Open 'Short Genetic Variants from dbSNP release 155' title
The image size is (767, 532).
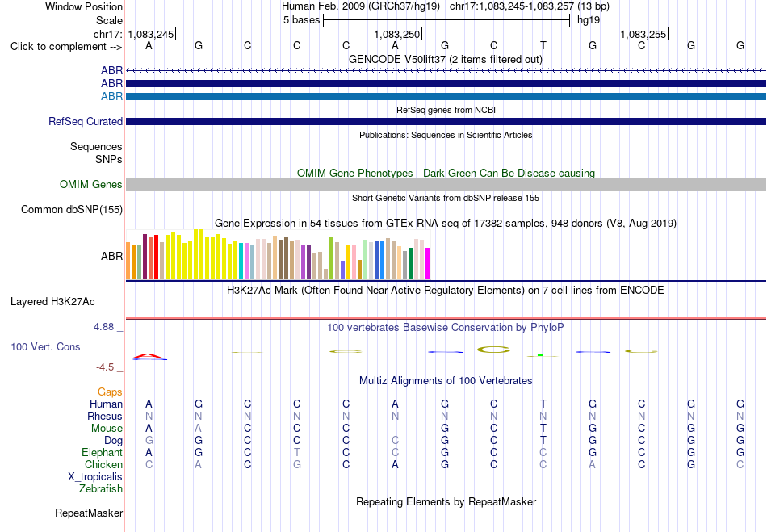point(446,198)
